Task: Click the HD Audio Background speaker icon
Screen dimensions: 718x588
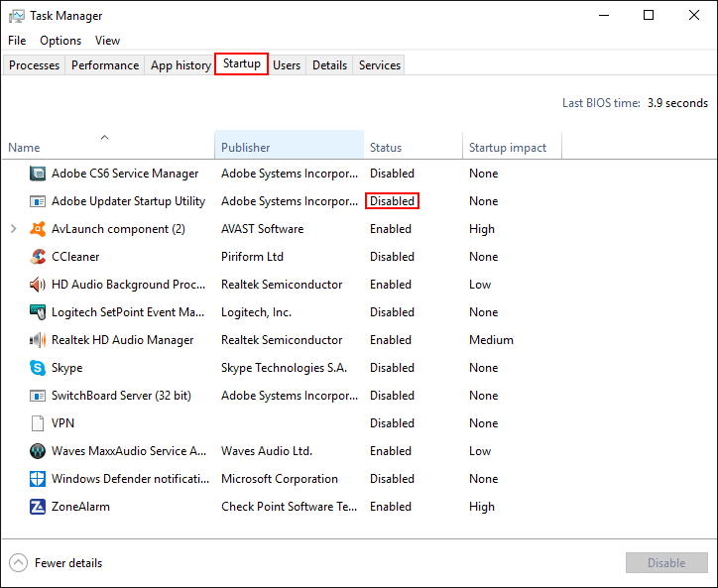Action: [38, 285]
